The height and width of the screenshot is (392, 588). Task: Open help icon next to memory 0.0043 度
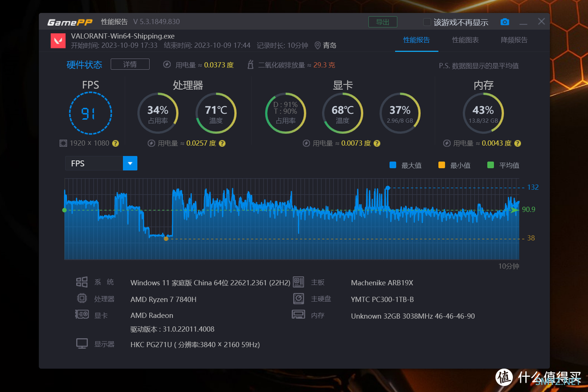pos(518,143)
